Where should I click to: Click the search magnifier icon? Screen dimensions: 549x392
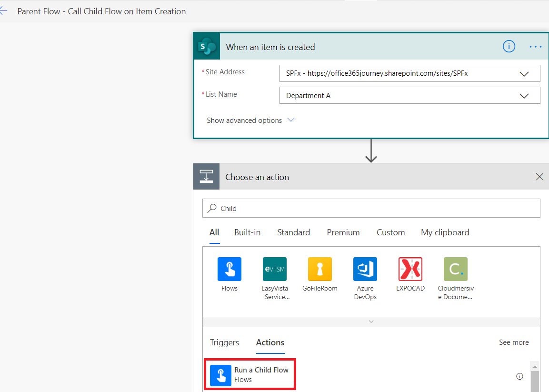point(212,208)
